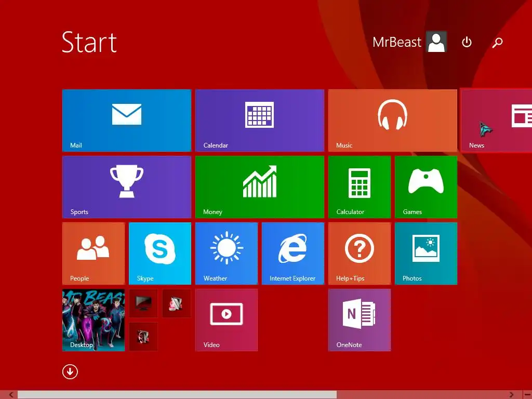Open the Sports tile

(x=127, y=187)
